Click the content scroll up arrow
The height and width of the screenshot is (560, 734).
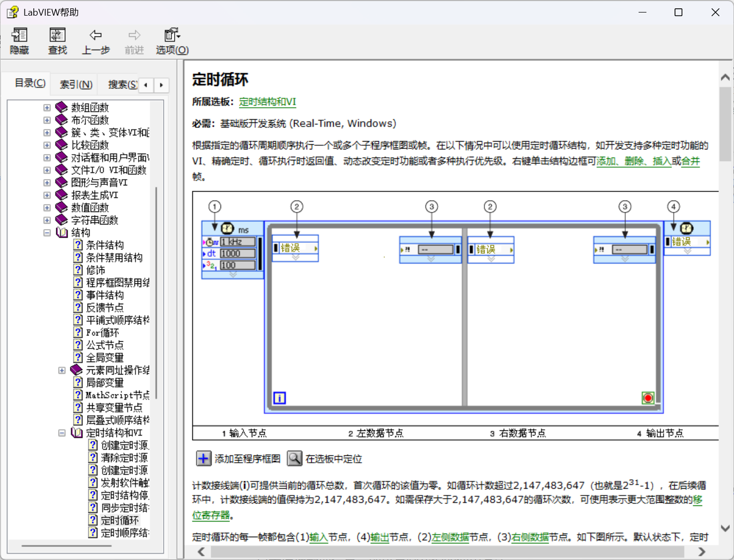pos(725,77)
